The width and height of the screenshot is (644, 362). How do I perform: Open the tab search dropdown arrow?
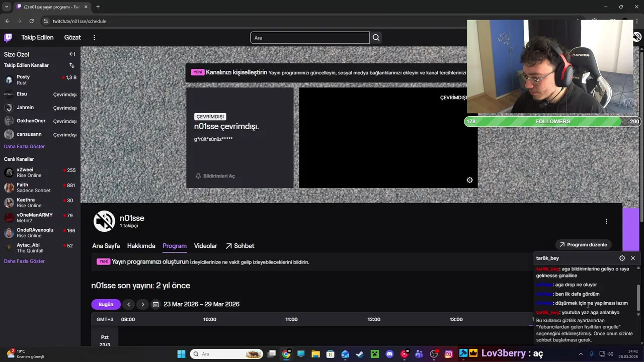coord(7,7)
